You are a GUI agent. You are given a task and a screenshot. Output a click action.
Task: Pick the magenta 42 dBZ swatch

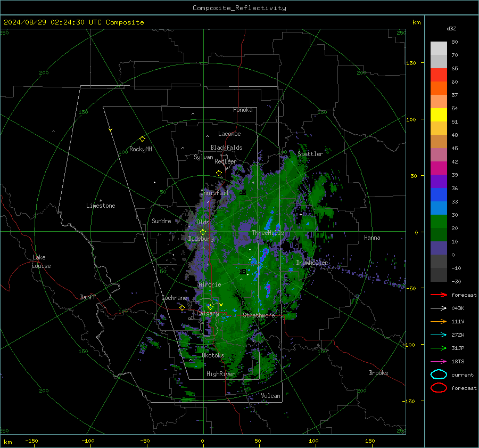click(x=439, y=168)
